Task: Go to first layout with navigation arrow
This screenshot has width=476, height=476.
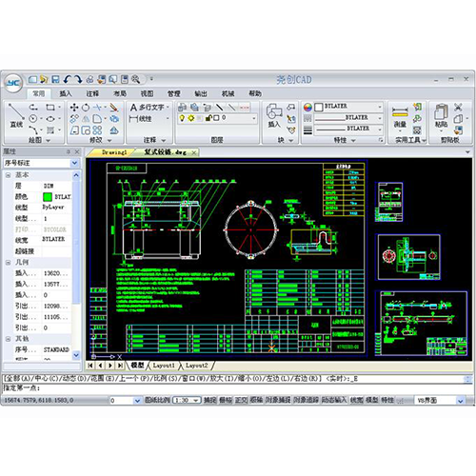Action: pyautogui.click(x=90, y=366)
